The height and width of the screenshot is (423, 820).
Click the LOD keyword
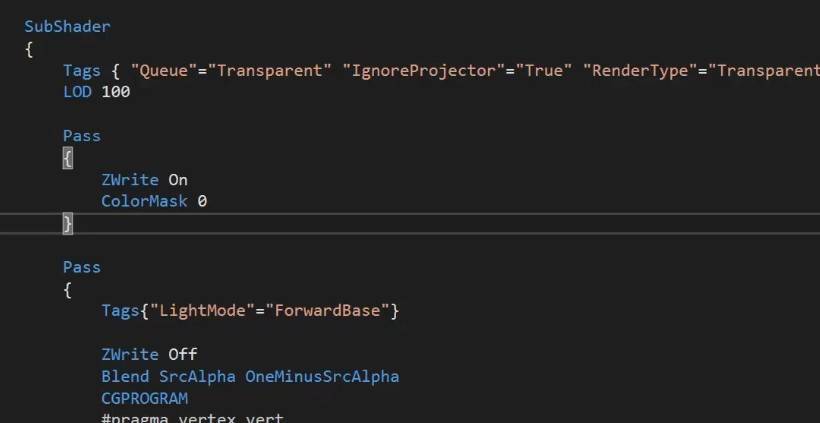coord(77,92)
